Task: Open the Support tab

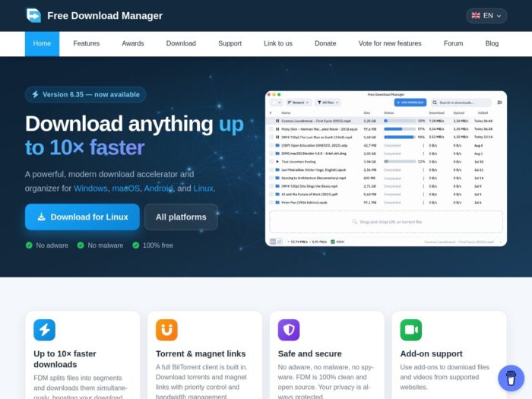Action: 230,44
